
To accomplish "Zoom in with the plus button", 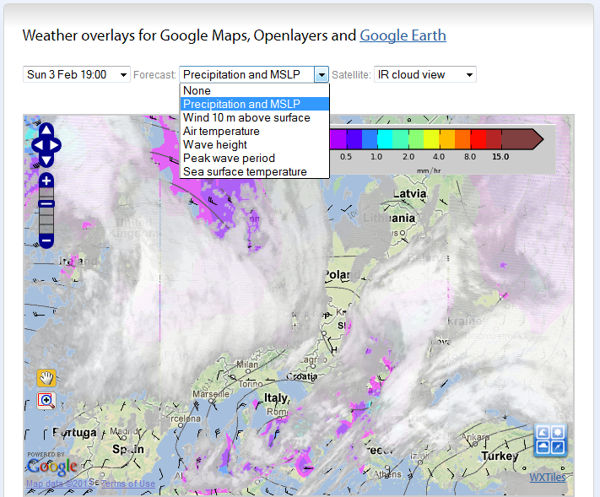I will click(46, 181).
